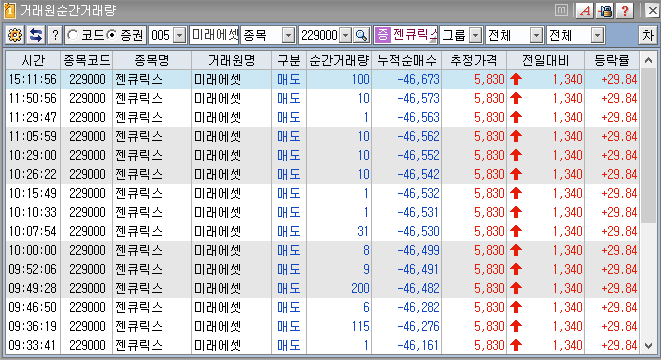Open the second 전체 dropdown at right

[x=597, y=35]
